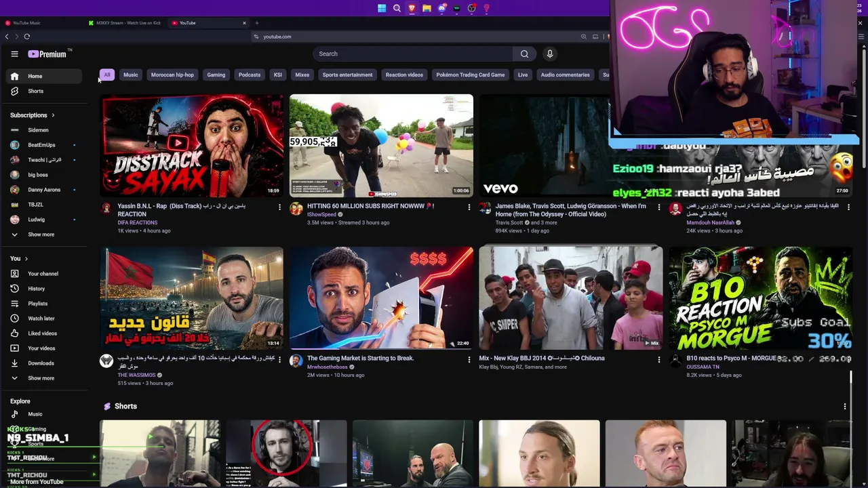Click the YouTube search input field

pos(414,54)
